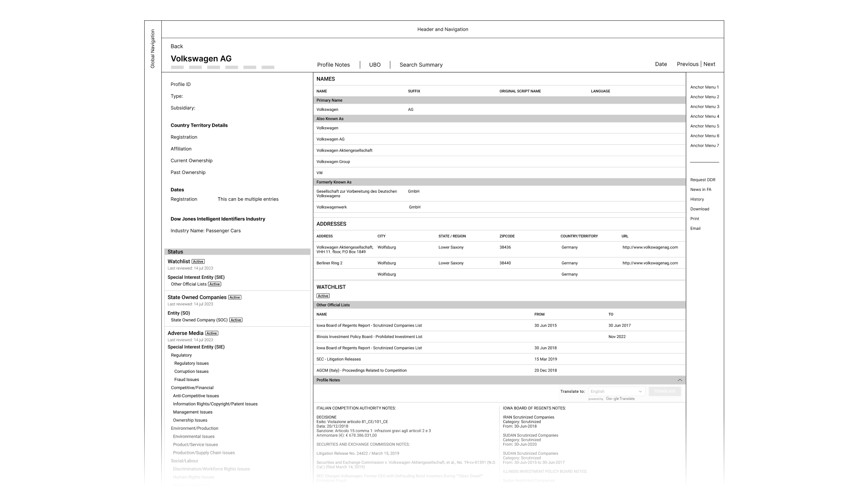Open the Search Summary tab
The image size is (868, 486).
pos(421,65)
